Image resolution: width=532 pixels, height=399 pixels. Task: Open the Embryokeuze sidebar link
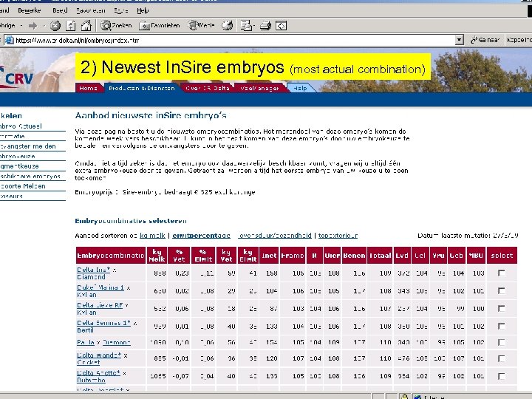pos(18,157)
